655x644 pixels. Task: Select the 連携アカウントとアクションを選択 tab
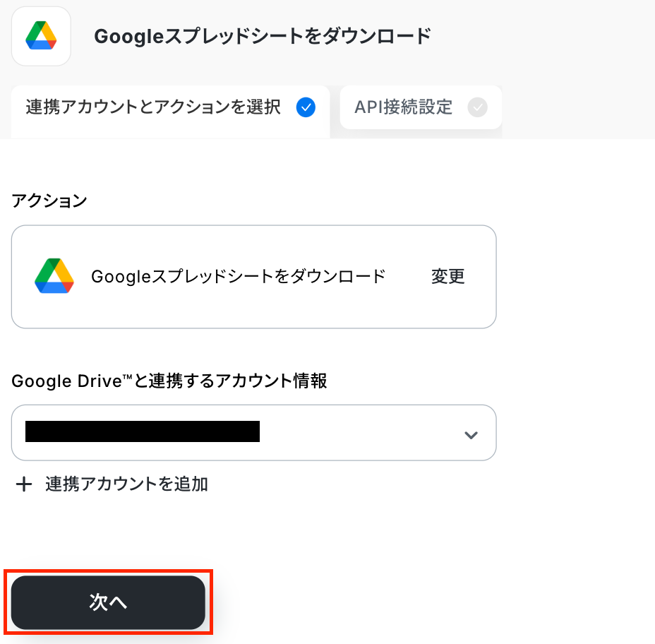(x=153, y=107)
